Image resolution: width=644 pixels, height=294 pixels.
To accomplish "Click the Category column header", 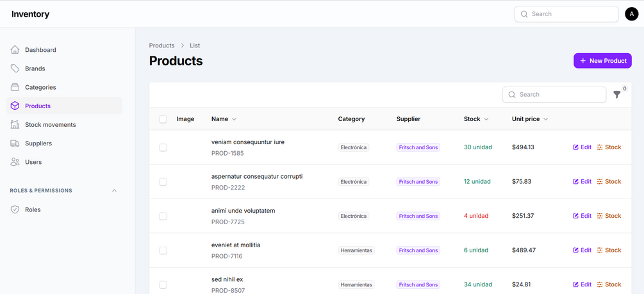I will [x=351, y=119].
